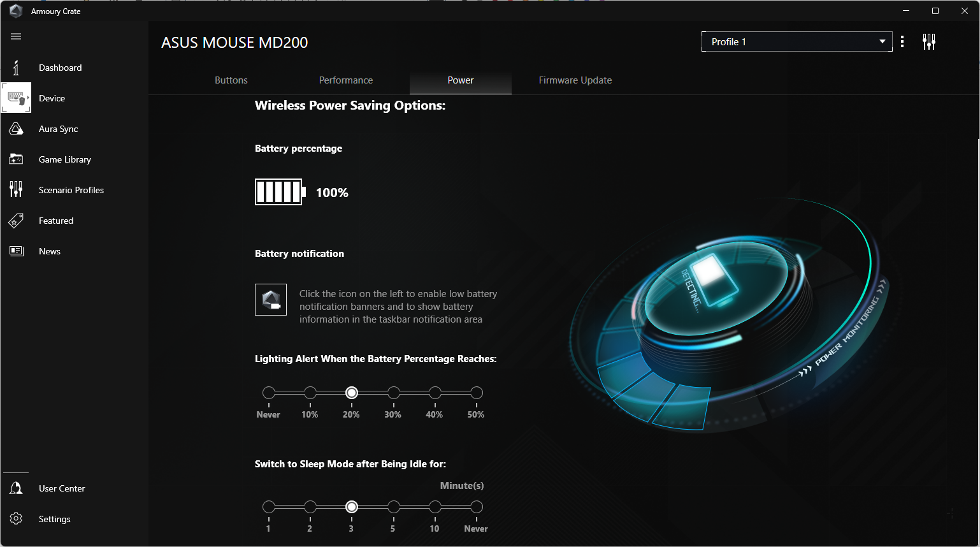Select the 3 minute sleep point
This screenshot has height=547, width=980.
(352, 507)
